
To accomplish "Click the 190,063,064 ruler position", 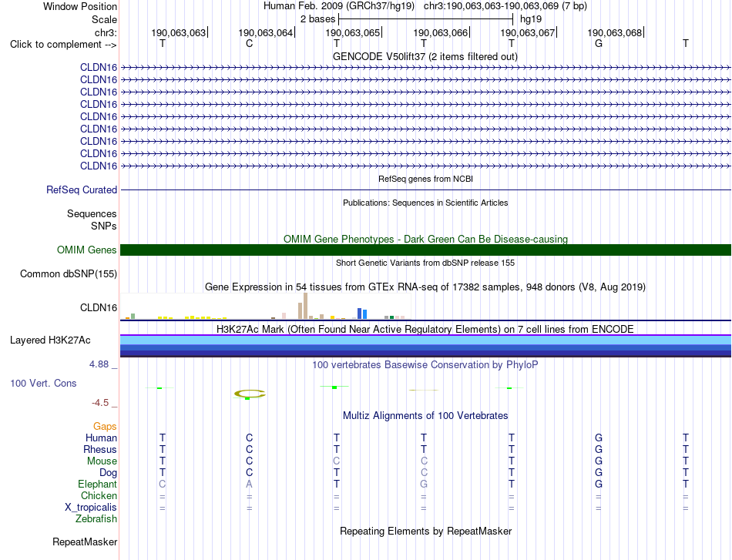I will (x=266, y=32).
